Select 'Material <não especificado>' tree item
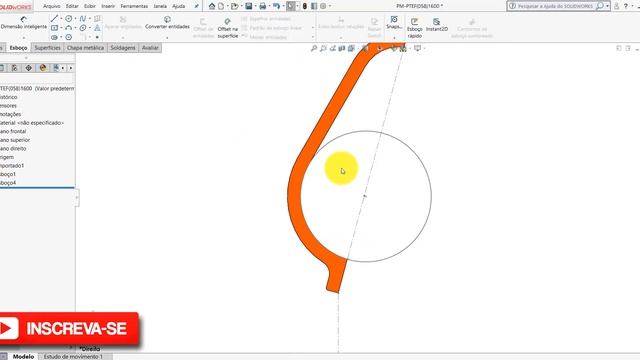The height and width of the screenshot is (360, 640). click(x=32, y=123)
